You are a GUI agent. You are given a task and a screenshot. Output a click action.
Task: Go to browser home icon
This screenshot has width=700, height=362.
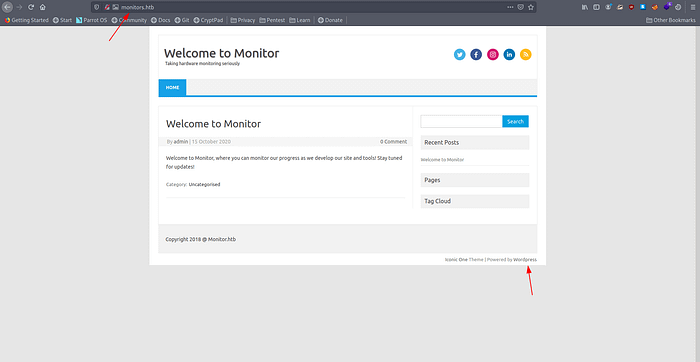[42, 7]
